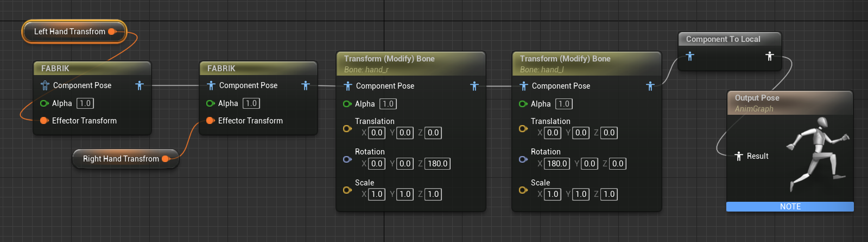
Task: Click first FABRIK Alpha pin
Action: coord(44,103)
